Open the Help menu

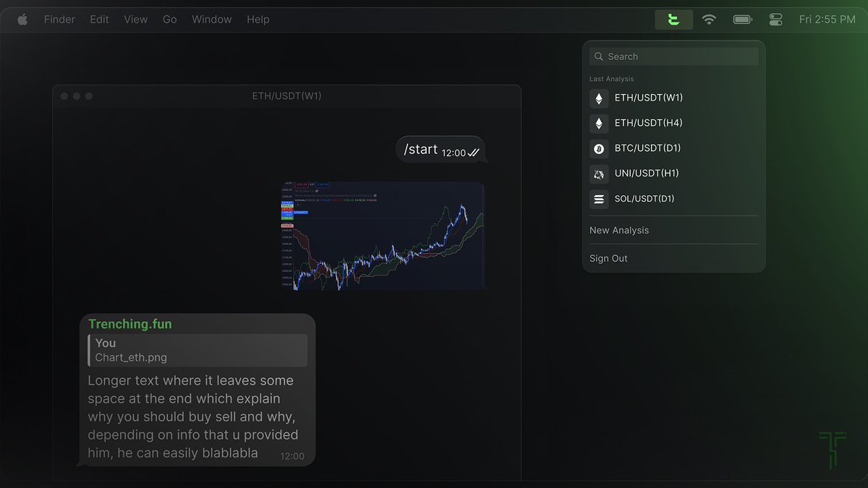pos(258,20)
